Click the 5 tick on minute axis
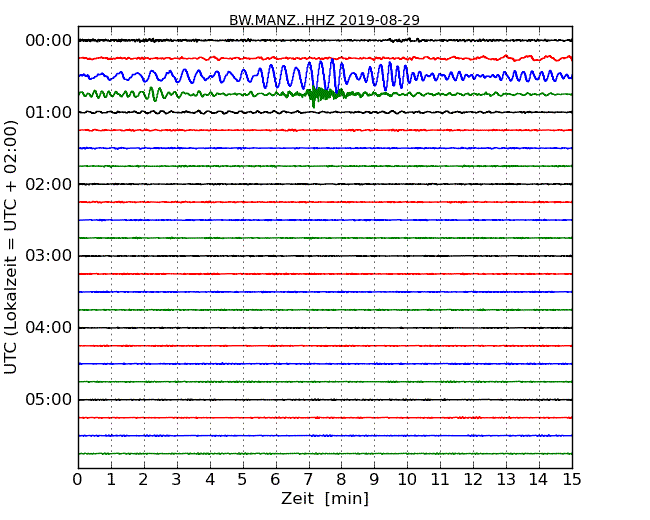This screenshot has width=650, height=520. (243, 480)
